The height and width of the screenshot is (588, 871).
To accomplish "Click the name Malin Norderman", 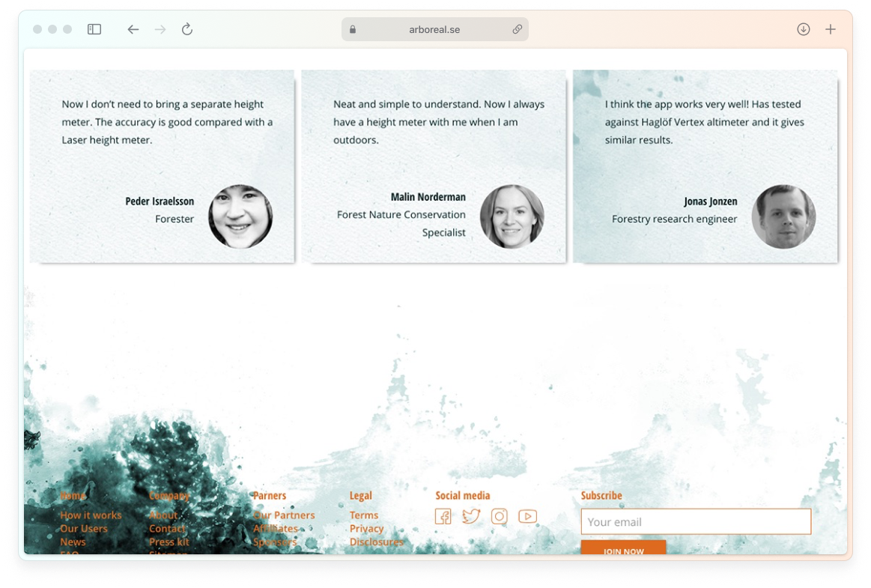I will coord(428,197).
